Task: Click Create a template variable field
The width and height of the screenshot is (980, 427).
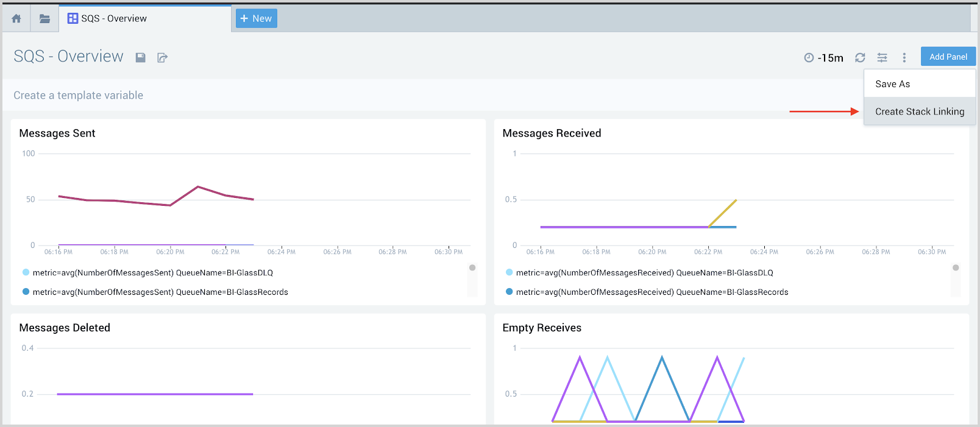Action: point(79,95)
